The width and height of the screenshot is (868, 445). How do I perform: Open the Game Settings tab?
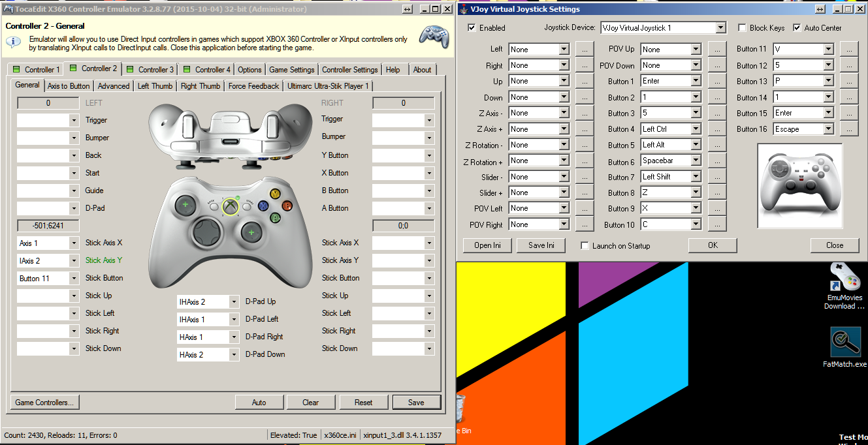coord(291,70)
